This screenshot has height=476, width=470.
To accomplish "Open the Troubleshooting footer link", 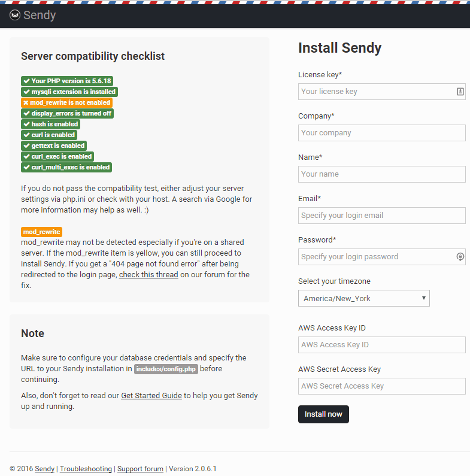I will pyautogui.click(x=86, y=469).
